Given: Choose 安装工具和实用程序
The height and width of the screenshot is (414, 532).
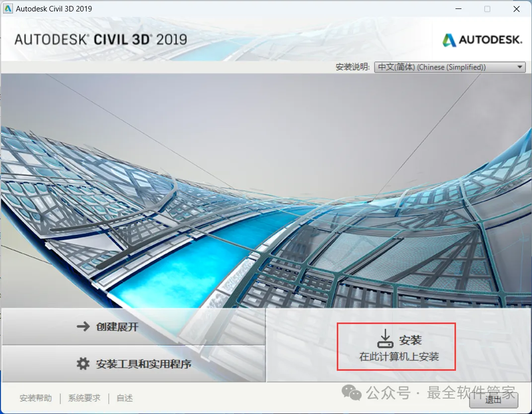Looking at the screenshot, I should coord(134,364).
